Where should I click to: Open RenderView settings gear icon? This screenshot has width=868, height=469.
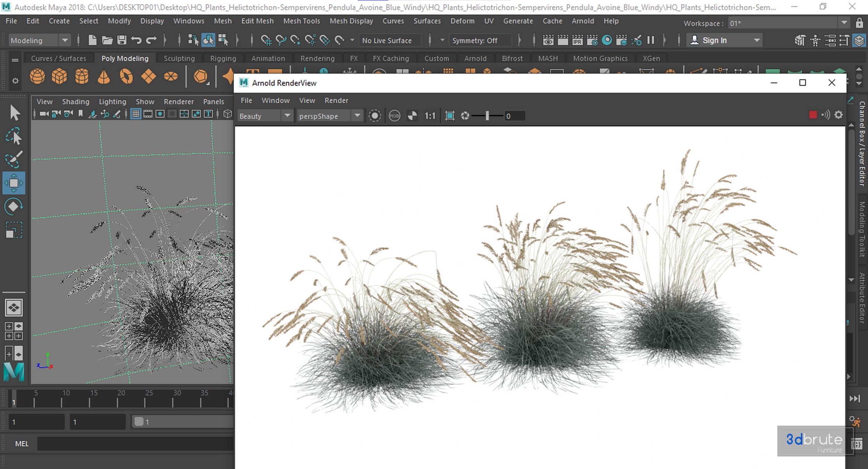839,115
